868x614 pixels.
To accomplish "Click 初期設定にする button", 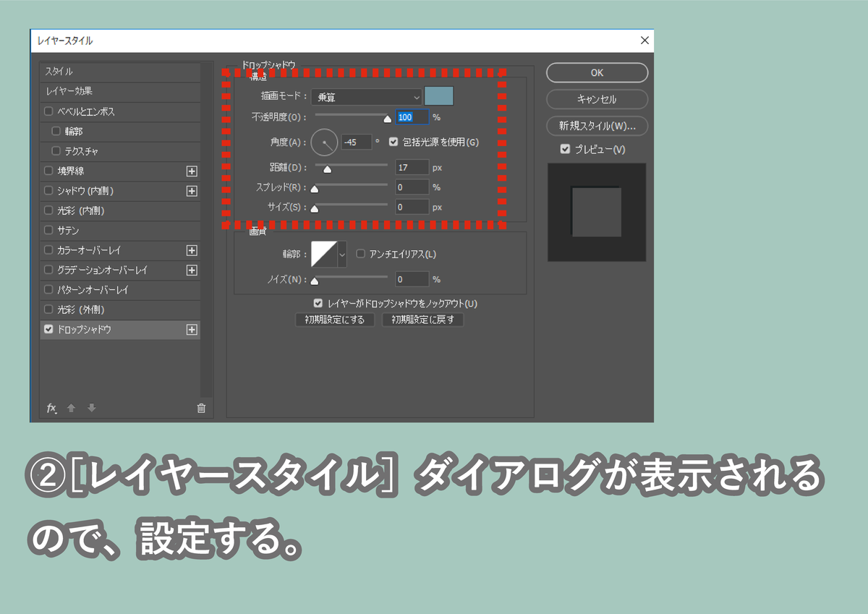I will click(x=335, y=320).
